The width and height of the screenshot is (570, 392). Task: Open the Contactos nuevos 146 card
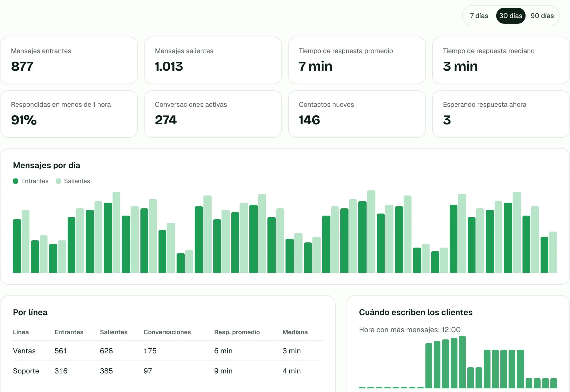point(357,114)
